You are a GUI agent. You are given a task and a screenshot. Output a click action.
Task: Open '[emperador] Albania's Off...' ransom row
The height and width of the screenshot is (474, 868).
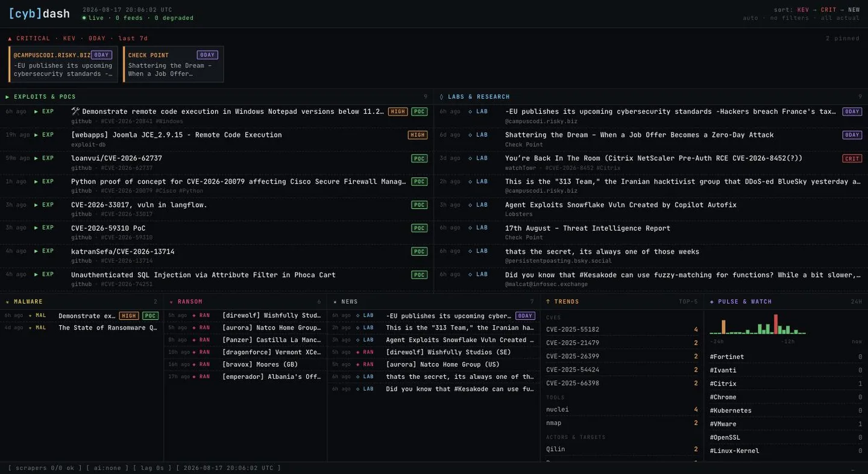pos(245,376)
